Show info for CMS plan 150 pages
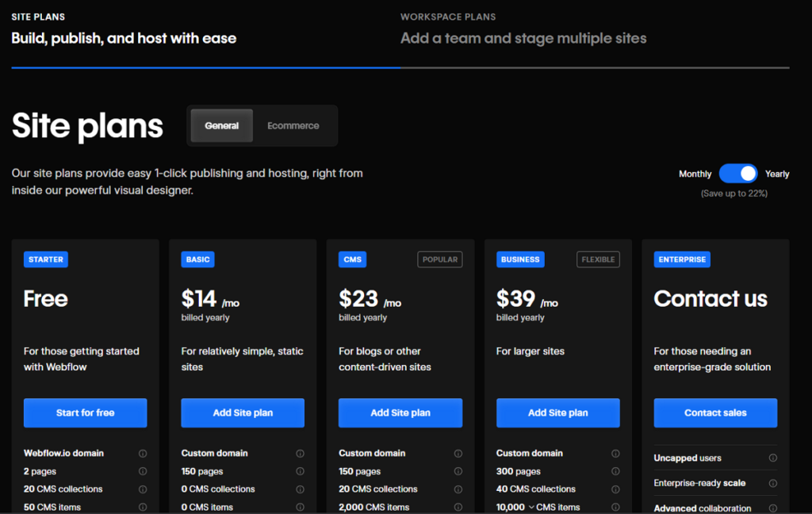Screen dimensions: 812x514 [x=458, y=471]
